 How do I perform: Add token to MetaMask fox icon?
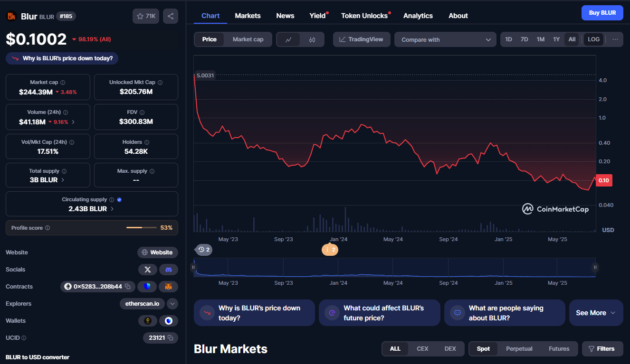click(x=169, y=287)
